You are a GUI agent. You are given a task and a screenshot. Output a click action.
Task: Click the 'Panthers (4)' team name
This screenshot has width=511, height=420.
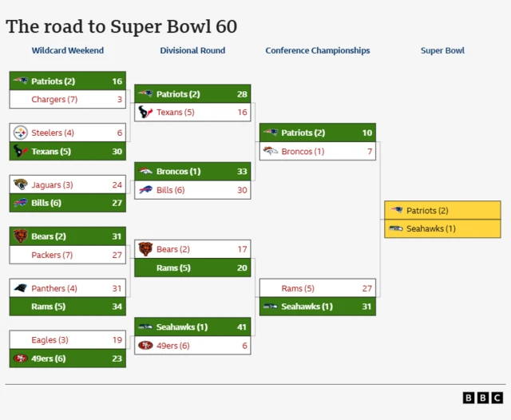(54, 288)
